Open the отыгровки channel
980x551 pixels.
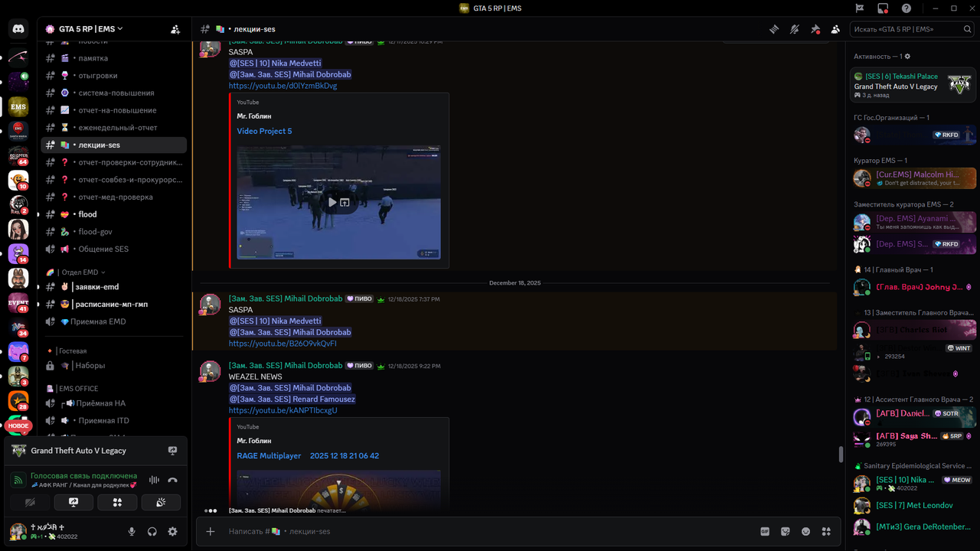113,75
